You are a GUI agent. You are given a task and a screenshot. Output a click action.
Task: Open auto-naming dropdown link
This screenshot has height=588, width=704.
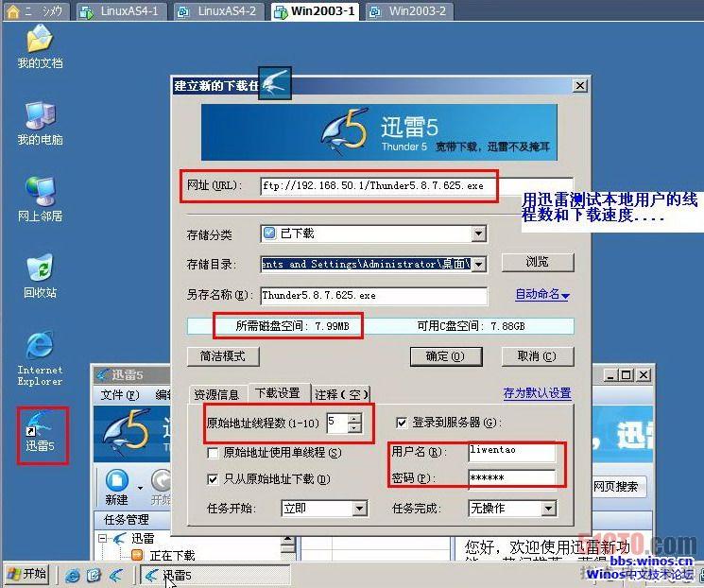[x=541, y=295]
